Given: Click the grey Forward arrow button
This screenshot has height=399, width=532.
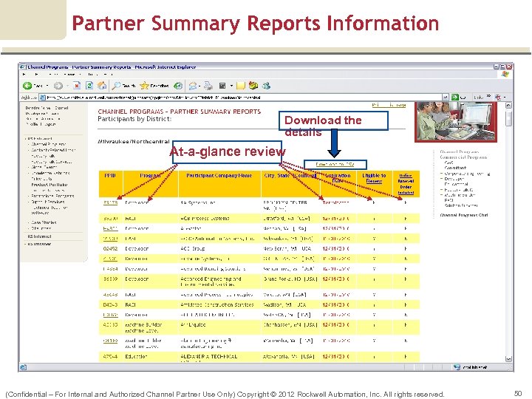Looking at the screenshot, I should click(x=58, y=86).
